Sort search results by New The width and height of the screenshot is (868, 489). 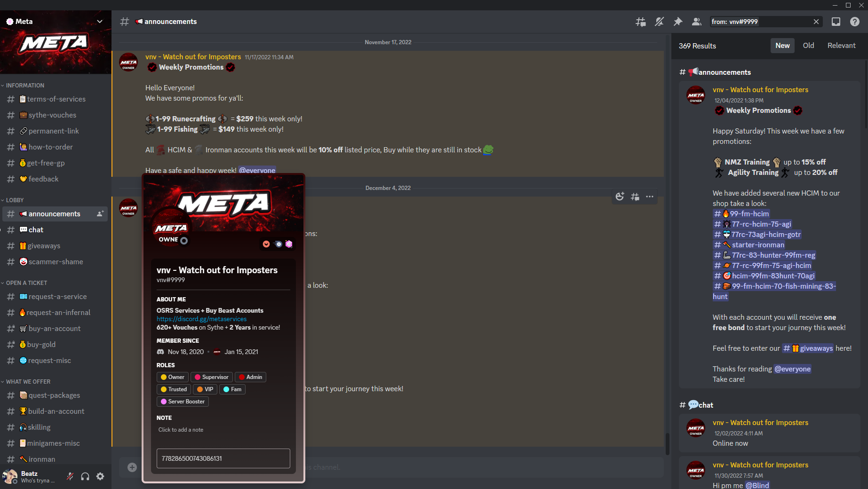[782, 46]
